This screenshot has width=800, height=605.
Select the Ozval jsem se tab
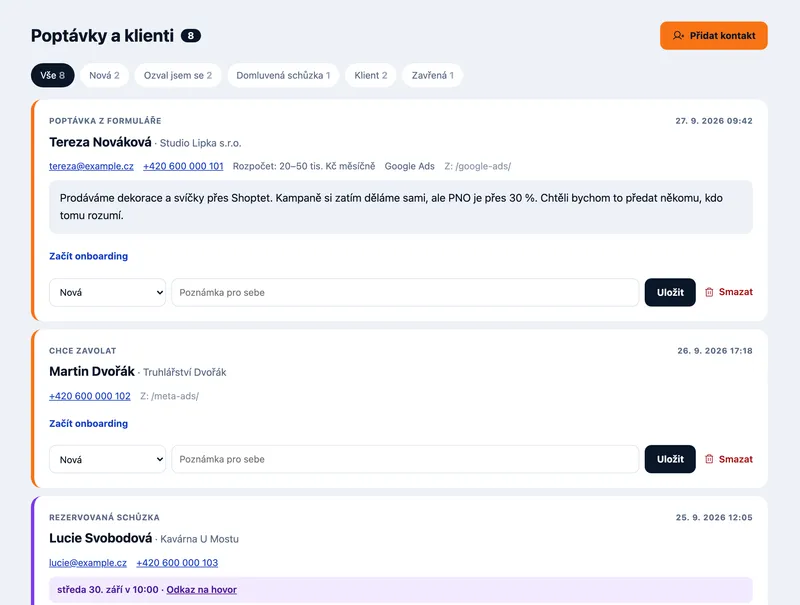pyautogui.click(x=178, y=75)
